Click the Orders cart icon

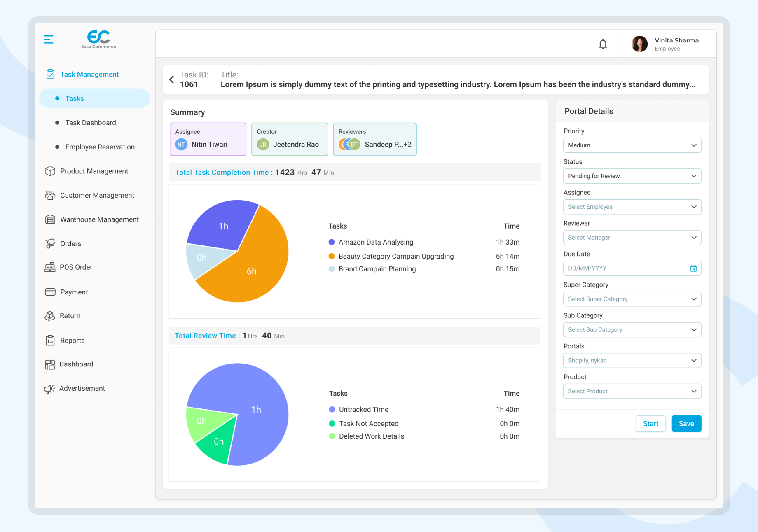pos(50,243)
